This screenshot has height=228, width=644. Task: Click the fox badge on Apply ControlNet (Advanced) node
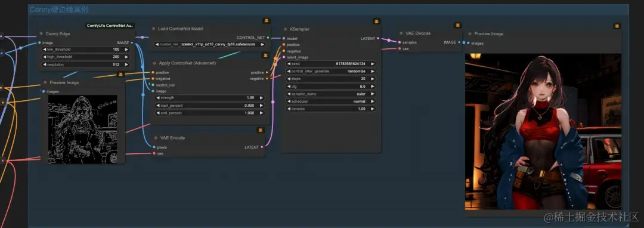click(266, 55)
